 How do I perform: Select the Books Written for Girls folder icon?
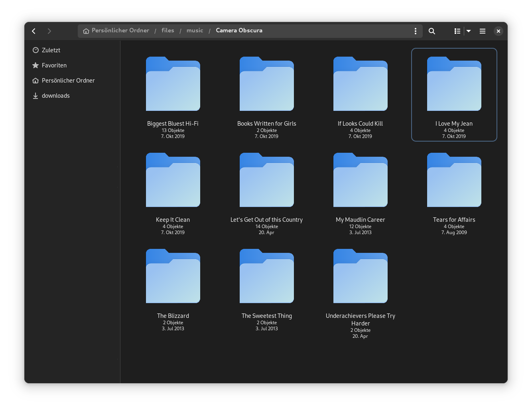(267, 84)
